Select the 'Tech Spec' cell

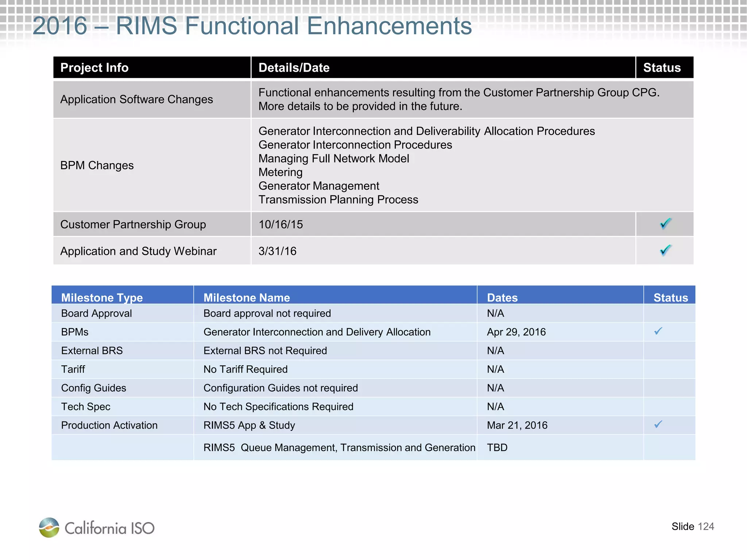coord(123,407)
